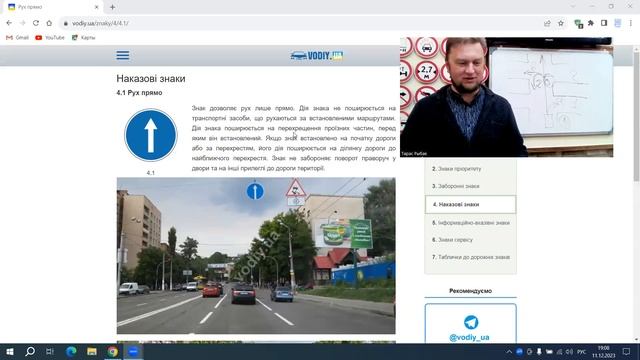Click the Telegram icon in recommendations

coord(471,322)
